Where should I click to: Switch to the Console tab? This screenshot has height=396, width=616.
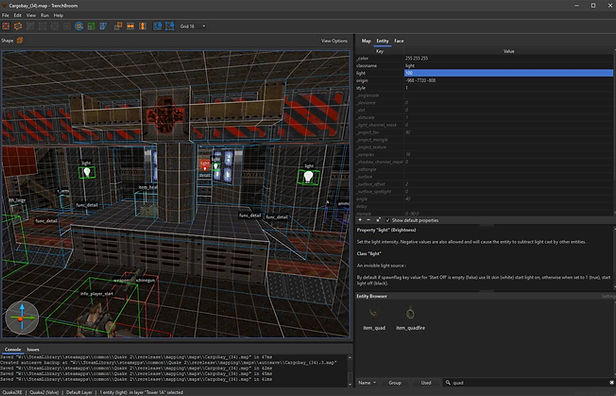pyautogui.click(x=13, y=349)
